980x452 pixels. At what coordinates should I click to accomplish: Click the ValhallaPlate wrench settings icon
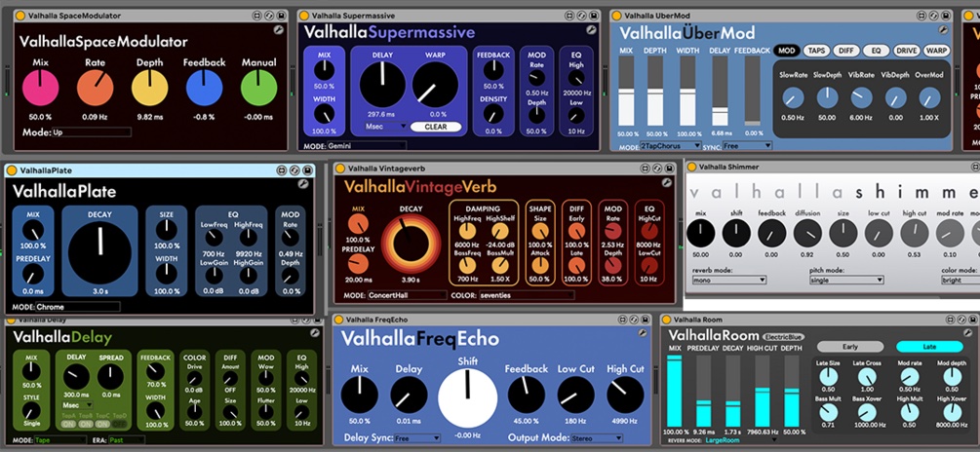point(303,184)
